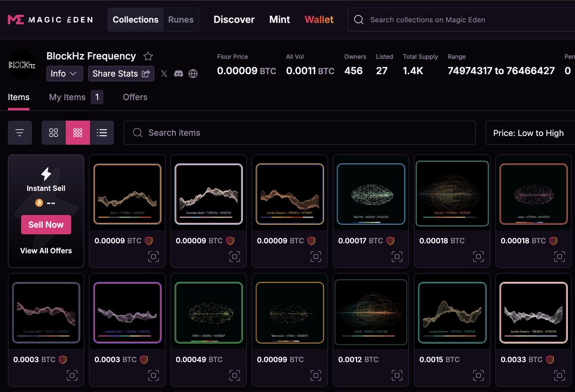Click the Listed count 27
The image size is (575, 392).
[382, 71]
